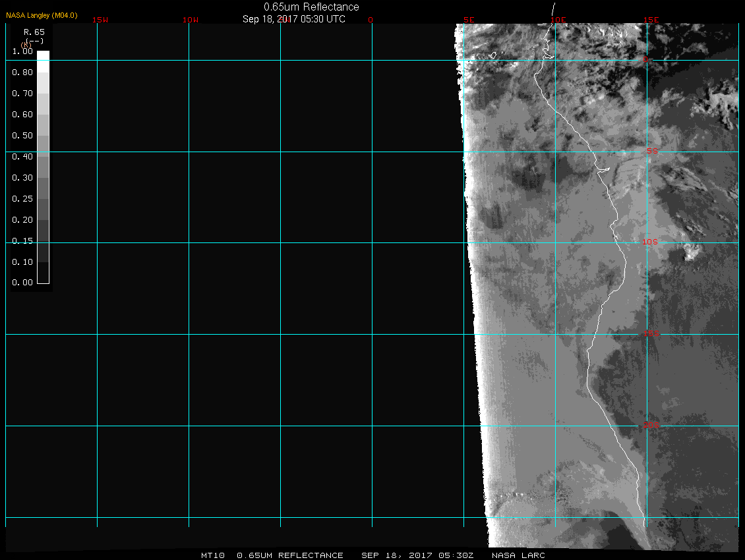Screen dimensions: 745x560
Task: Click the "0.60" colorbar value
Action: pyautogui.click(x=22, y=115)
